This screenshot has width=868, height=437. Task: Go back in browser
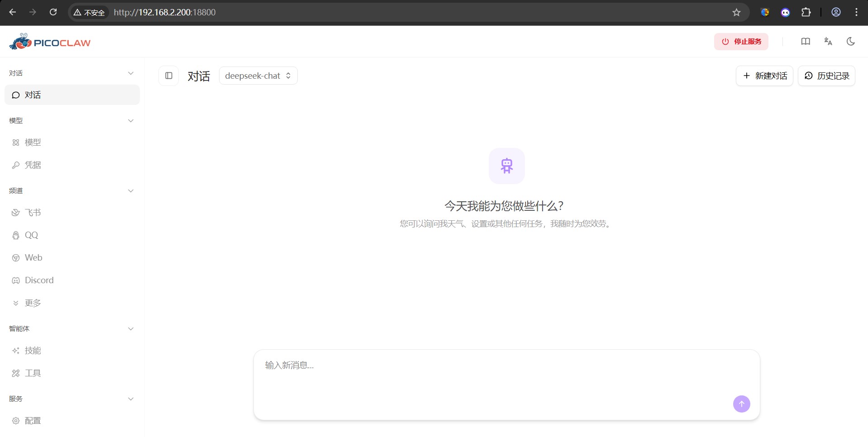pyautogui.click(x=13, y=12)
